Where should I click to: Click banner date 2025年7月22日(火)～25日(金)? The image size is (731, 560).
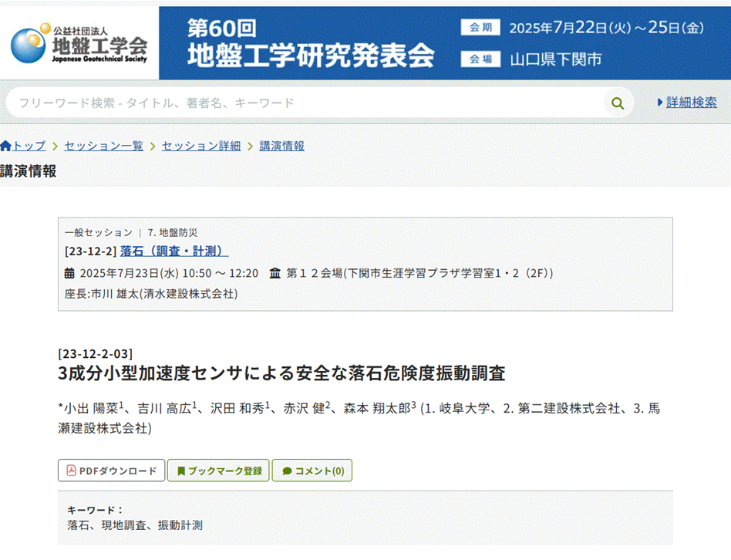click(x=606, y=28)
